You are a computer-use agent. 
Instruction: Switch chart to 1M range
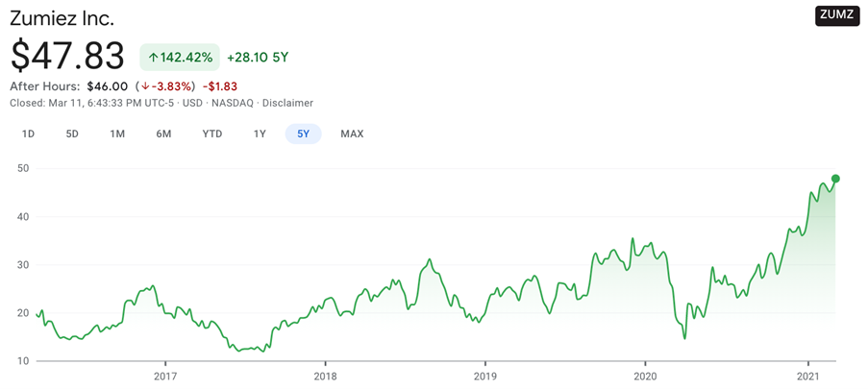tap(117, 134)
